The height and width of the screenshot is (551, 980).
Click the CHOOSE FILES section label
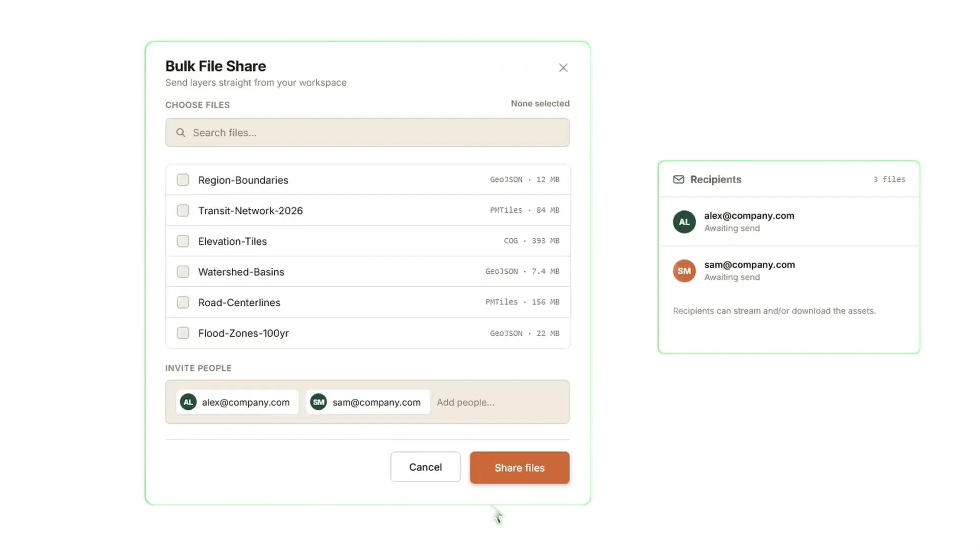tap(198, 105)
